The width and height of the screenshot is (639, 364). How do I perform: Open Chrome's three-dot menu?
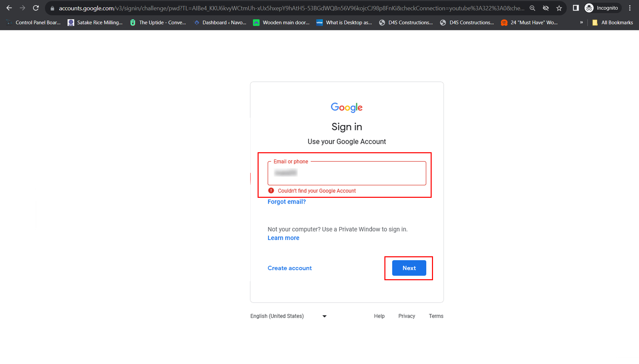[630, 8]
